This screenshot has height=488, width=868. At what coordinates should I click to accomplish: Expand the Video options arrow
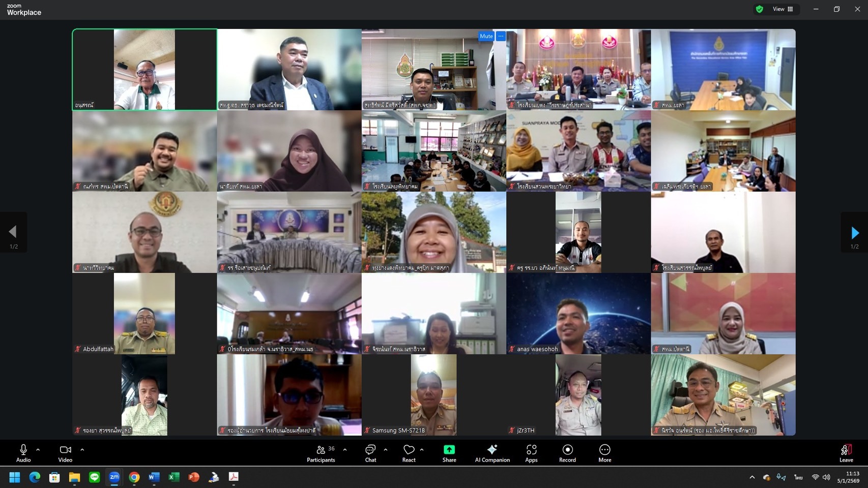pos(82,450)
